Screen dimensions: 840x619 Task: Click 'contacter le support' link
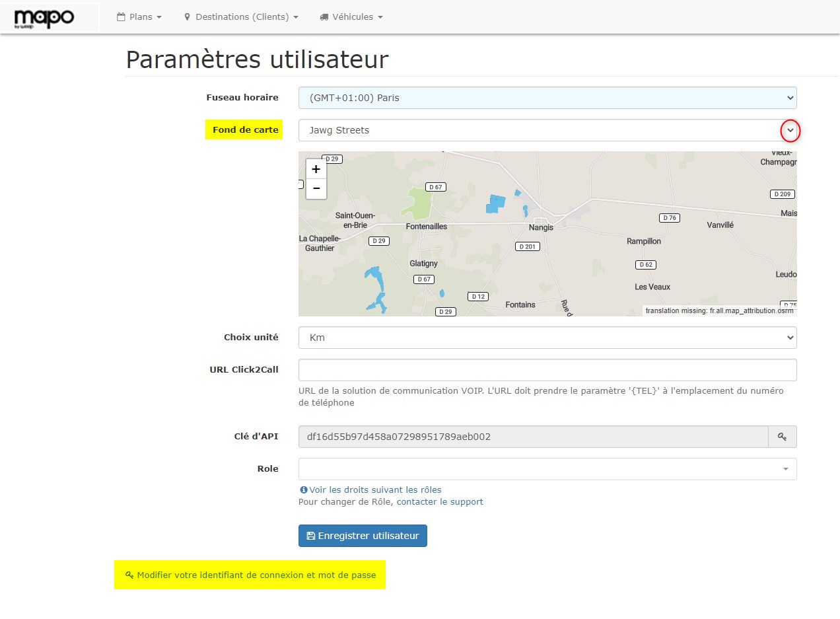(x=440, y=502)
